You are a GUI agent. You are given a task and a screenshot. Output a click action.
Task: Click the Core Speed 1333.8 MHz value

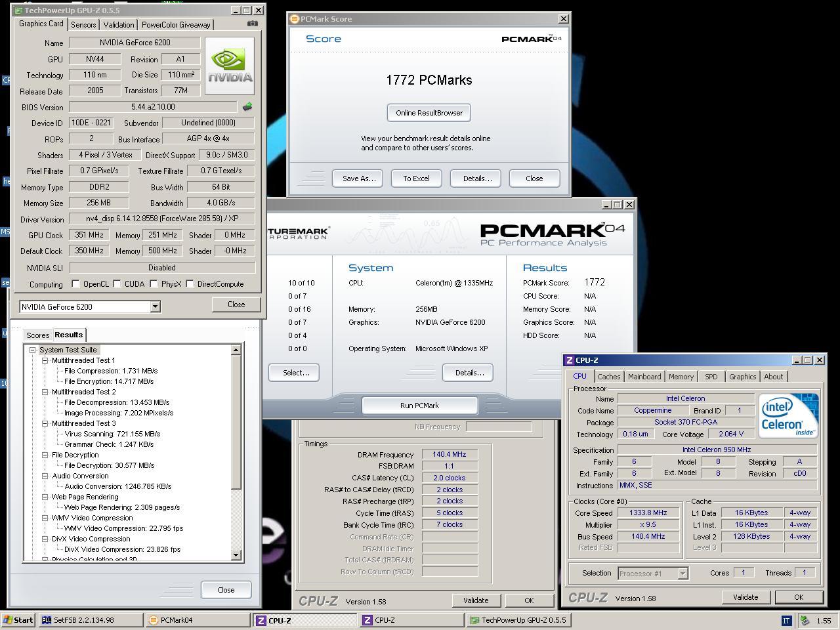648,513
